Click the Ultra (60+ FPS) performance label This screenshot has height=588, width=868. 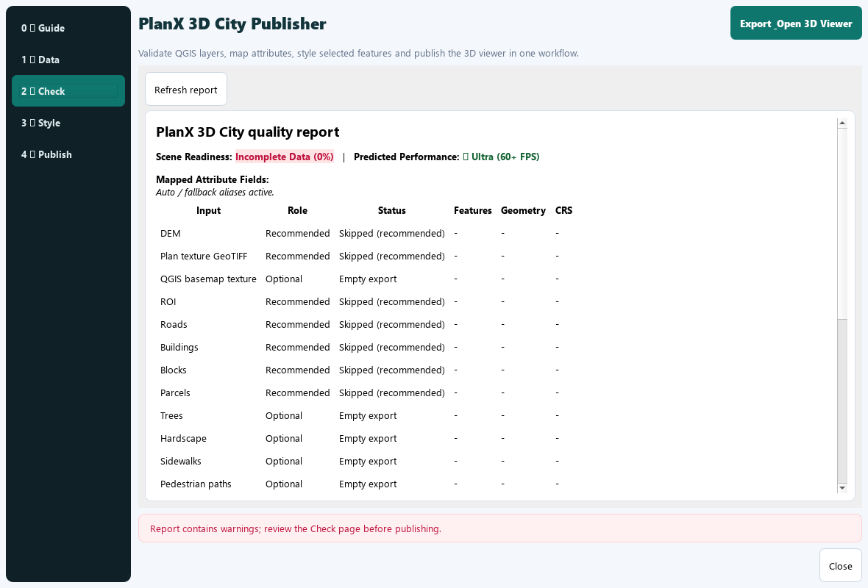click(501, 157)
